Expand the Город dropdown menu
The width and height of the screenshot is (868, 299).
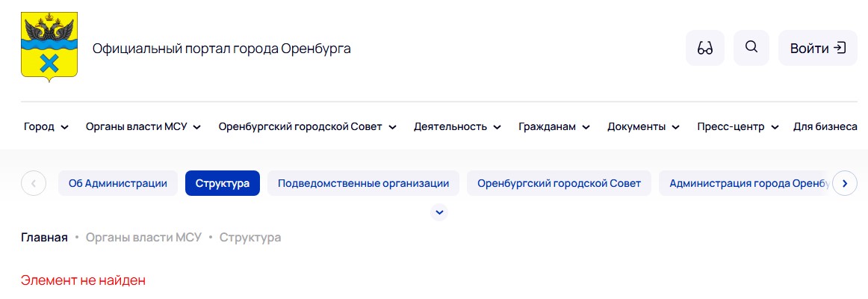[46, 127]
